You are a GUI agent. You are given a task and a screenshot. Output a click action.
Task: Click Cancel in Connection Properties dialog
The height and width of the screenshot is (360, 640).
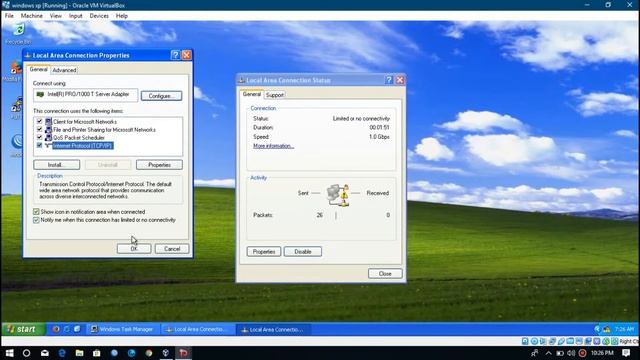click(x=172, y=249)
